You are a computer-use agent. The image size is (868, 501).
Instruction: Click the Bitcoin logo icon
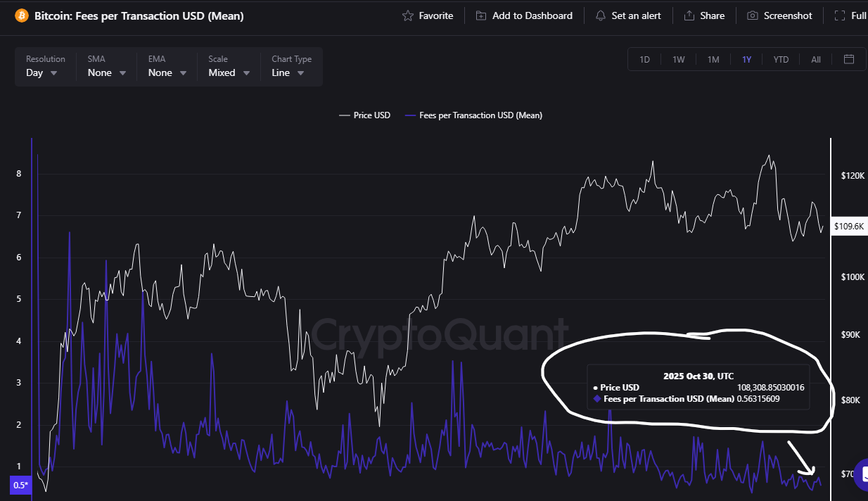pyautogui.click(x=21, y=15)
